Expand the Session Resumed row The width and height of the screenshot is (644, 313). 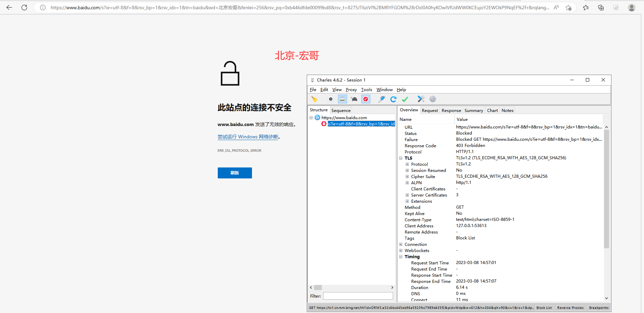[407, 171]
